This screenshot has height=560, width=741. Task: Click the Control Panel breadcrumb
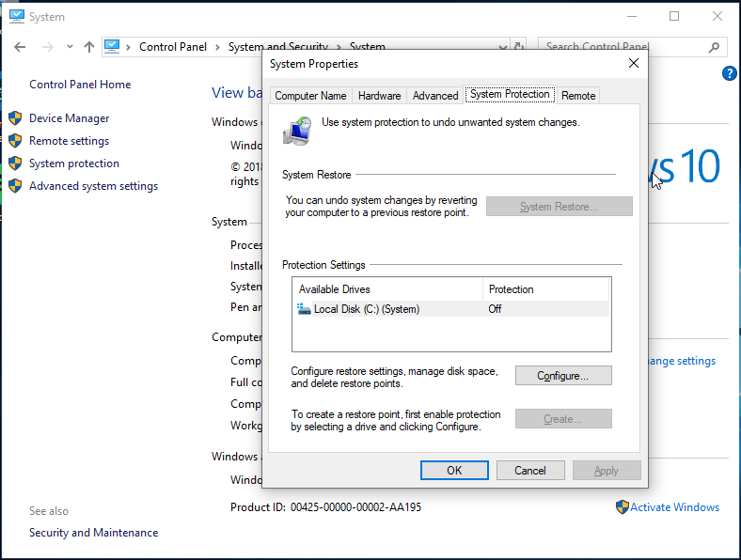coord(172,47)
